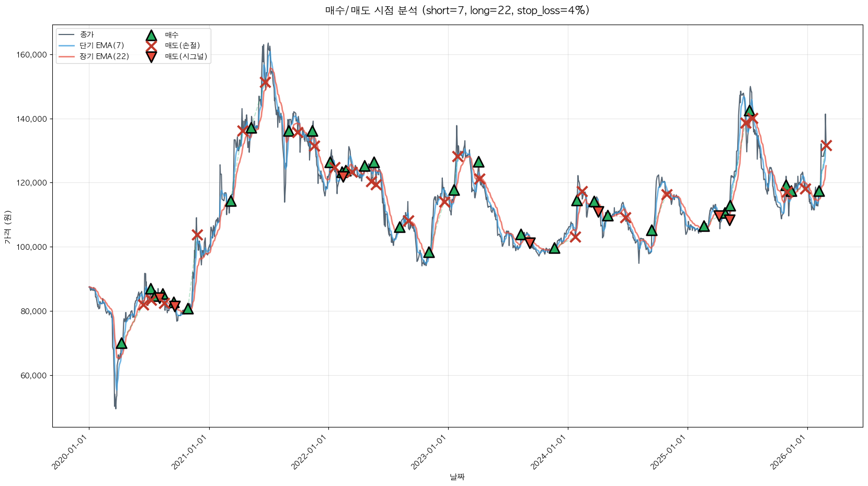The height and width of the screenshot is (486, 868).
Task: Select the 2026-01-01 date tick label
Action: click(x=789, y=453)
